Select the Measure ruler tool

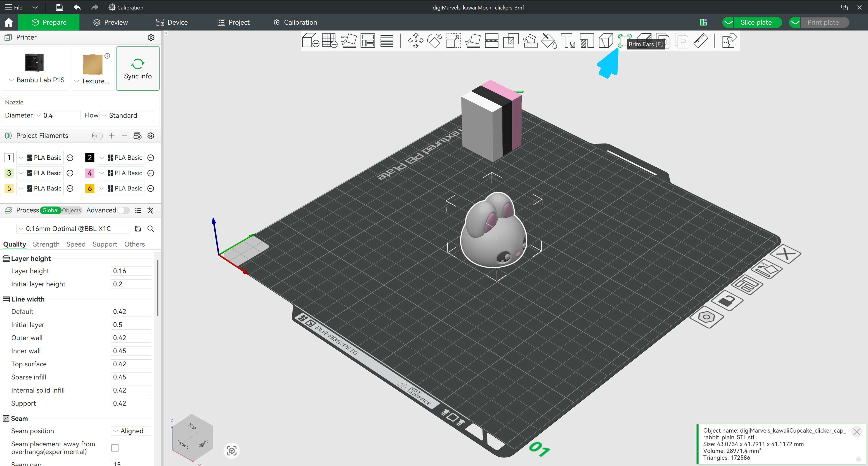pyautogui.click(x=700, y=40)
